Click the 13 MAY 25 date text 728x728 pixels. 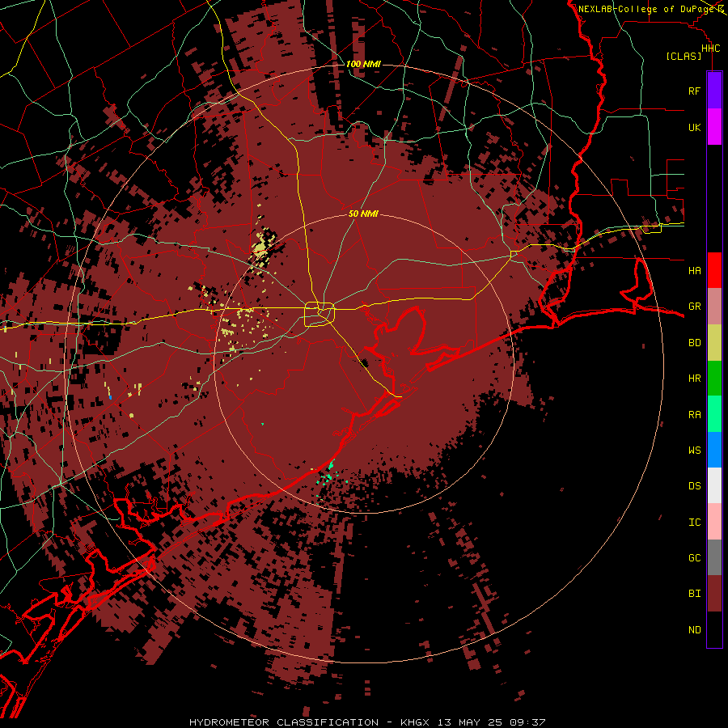pos(472,722)
